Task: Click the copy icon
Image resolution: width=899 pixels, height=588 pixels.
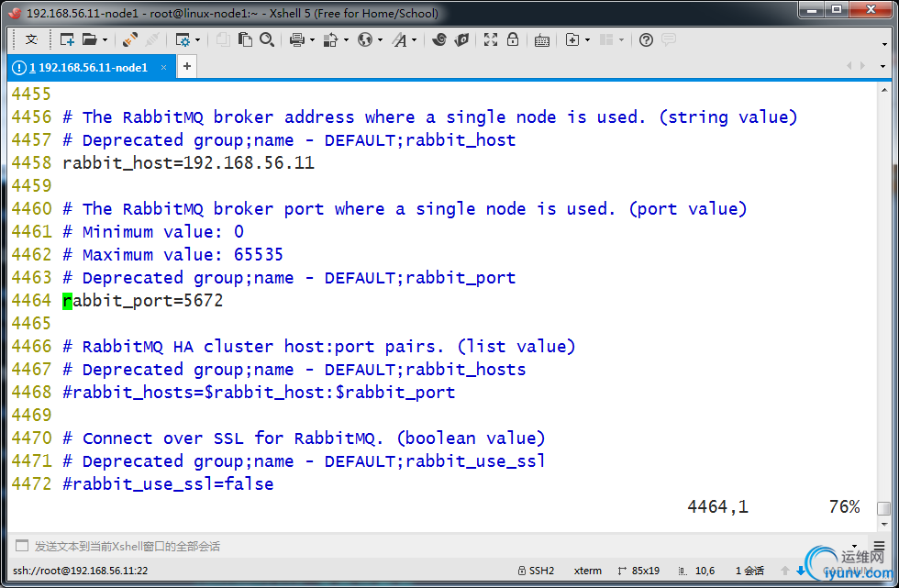Action: coord(223,39)
